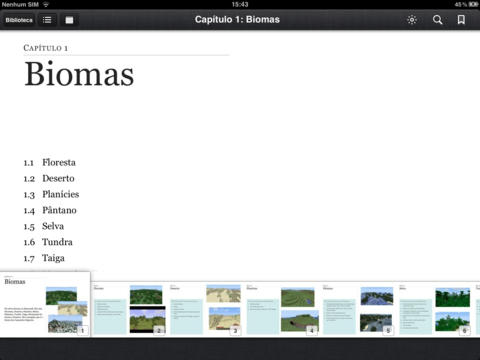Open section 1.6 Tundra
The image size is (480, 360).
pyautogui.click(x=48, y=242)
